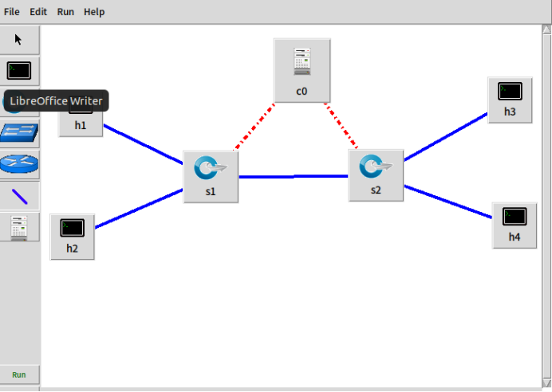
Task: Open the File menu
Action: pyautogui.click(x=12, y=12)
